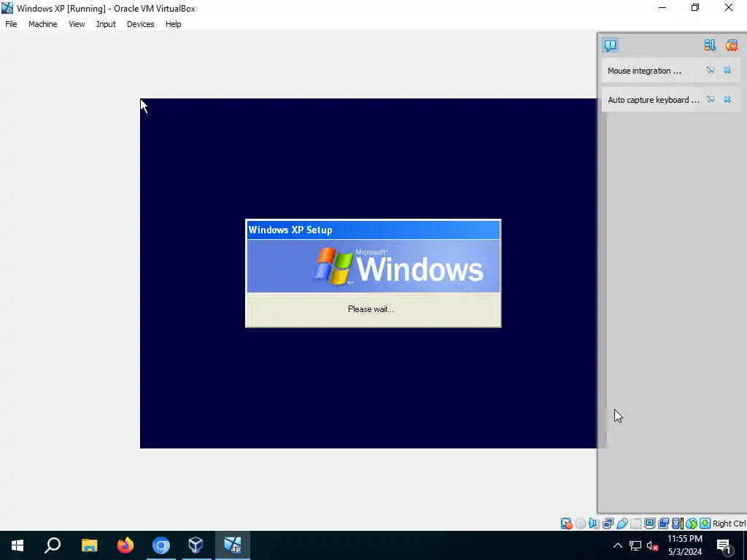The height and width of the screenshot is (560, 747).
Task: Open the Windows action center notifications
Action: point(724,545)
